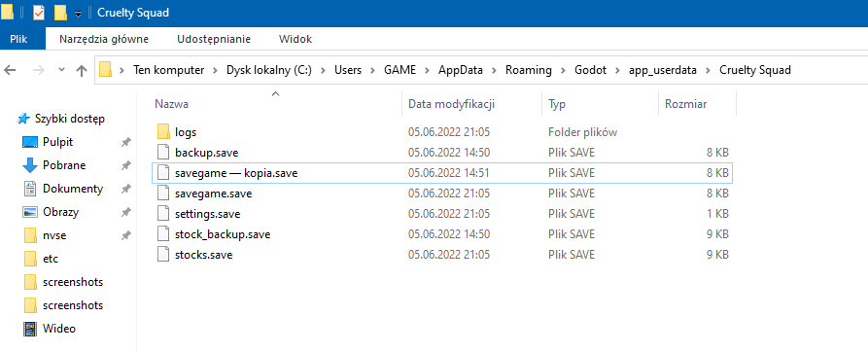Viewport: 868px width, 352px height.
Task: Click the Pulpit desktop icon in sidebar
Action: coord(30,142)
